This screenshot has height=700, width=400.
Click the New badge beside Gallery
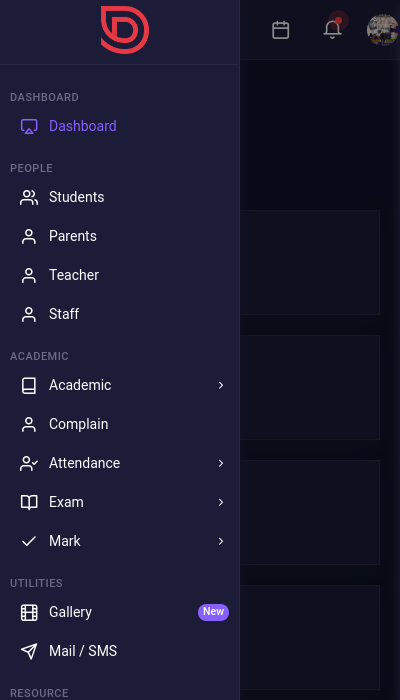click(x=213, y=612)
